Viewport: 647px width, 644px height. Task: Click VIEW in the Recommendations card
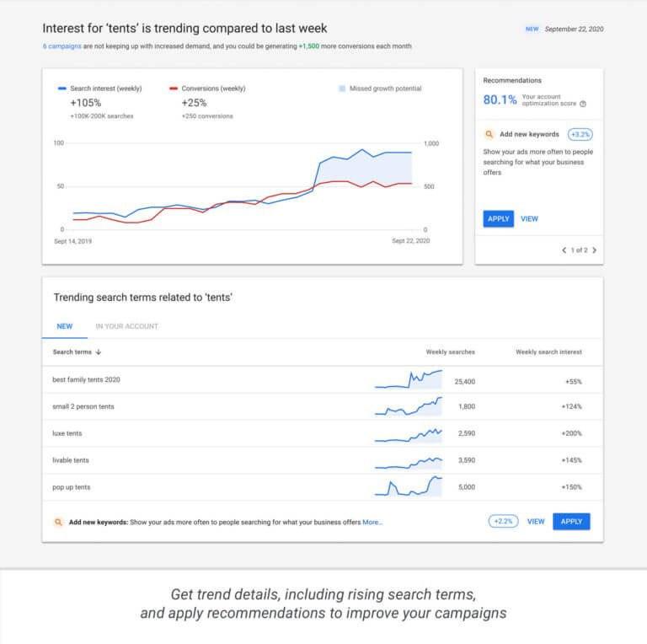529,218
